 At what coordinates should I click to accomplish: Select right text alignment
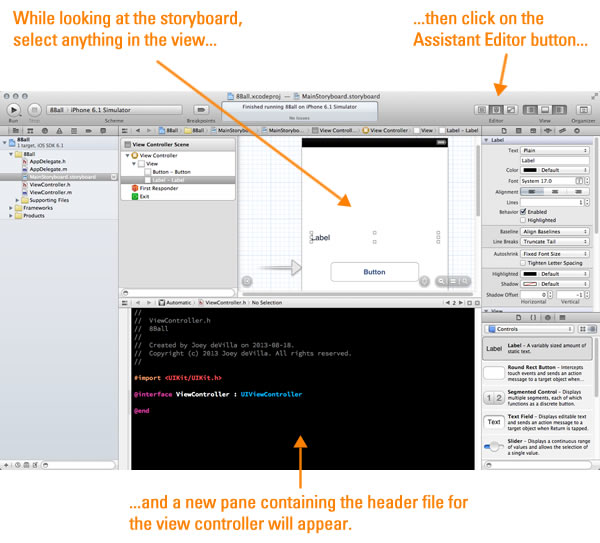pos(578,191)
